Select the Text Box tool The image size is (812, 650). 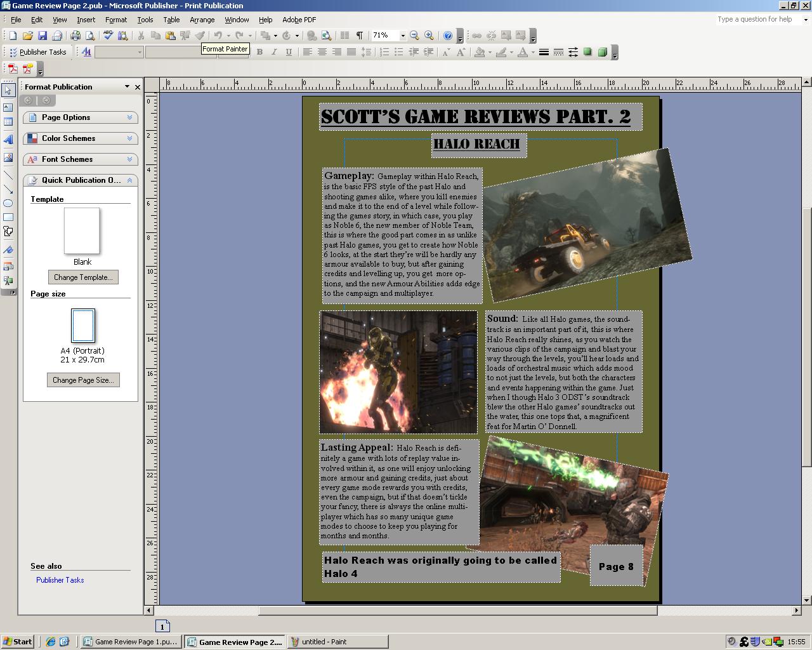tap(8, 107)
